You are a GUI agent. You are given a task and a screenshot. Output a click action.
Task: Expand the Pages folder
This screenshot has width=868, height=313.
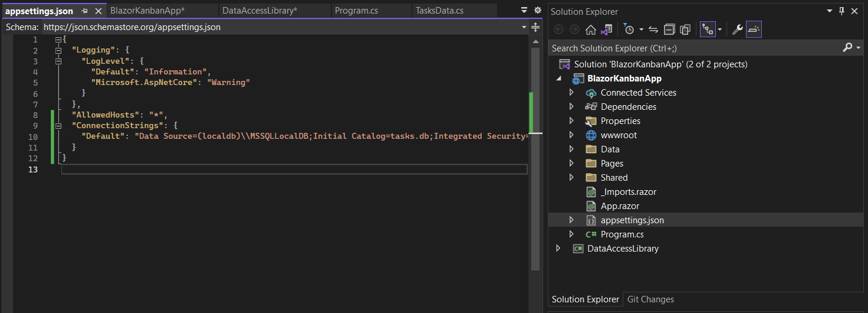tap(571, 164)
